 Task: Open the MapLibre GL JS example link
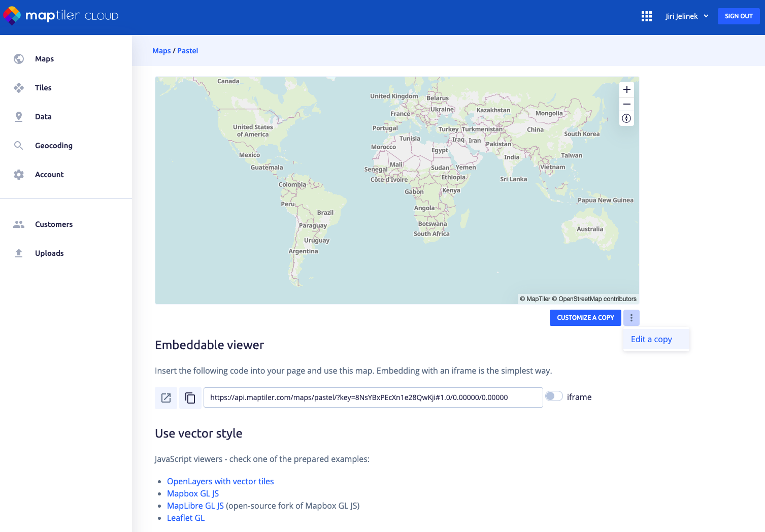195,506
